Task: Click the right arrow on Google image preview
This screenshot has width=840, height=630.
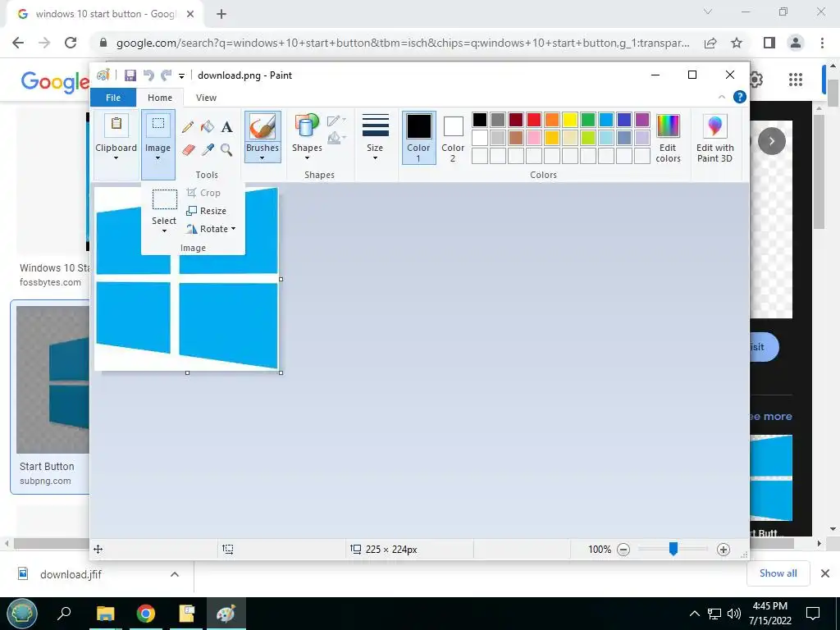Action: tap(771, 141)
